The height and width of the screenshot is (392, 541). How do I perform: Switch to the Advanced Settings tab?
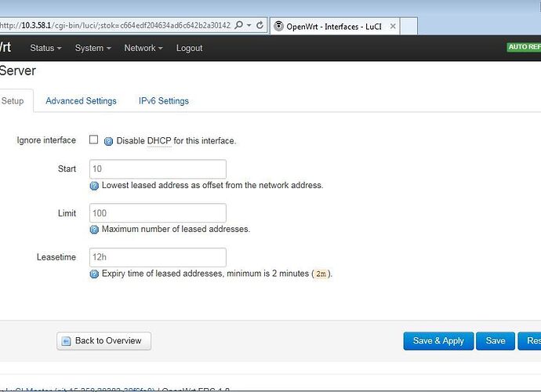tap(81, 101)
